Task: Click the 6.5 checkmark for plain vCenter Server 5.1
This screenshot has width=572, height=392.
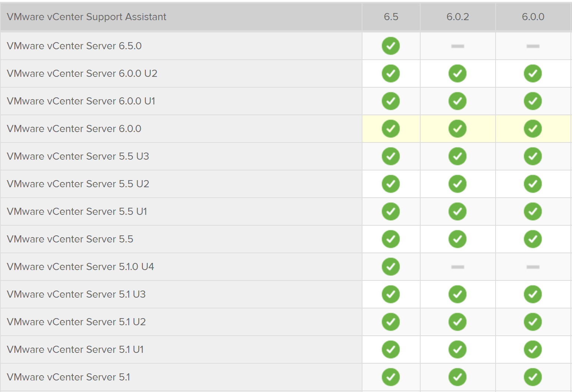Action: coord(391,377)
